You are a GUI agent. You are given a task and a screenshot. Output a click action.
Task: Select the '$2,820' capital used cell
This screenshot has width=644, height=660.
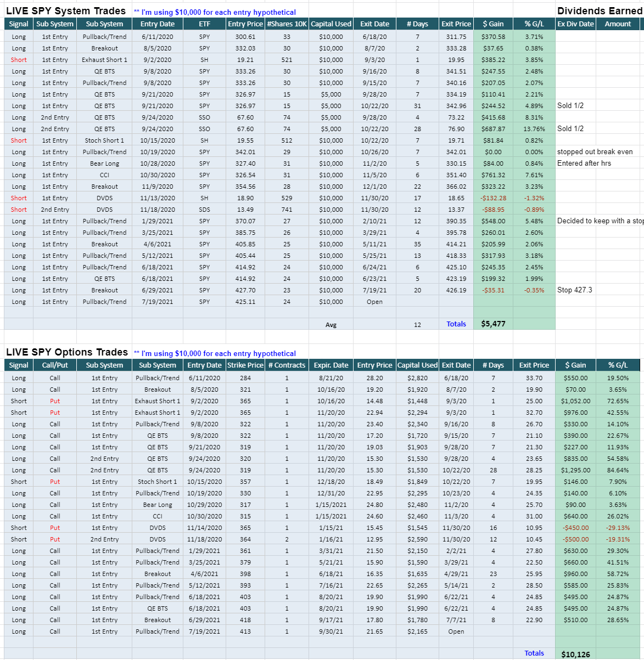click(417, 378)
